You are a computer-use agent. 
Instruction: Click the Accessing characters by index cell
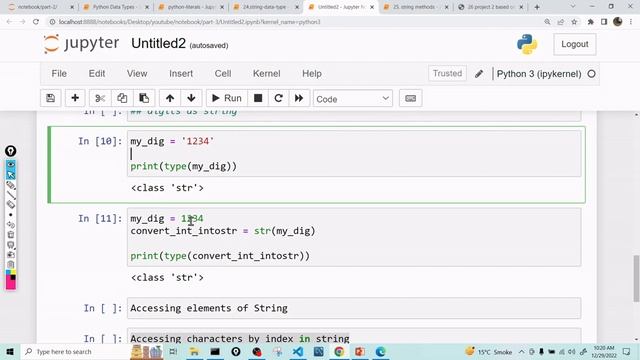point(354,336)
